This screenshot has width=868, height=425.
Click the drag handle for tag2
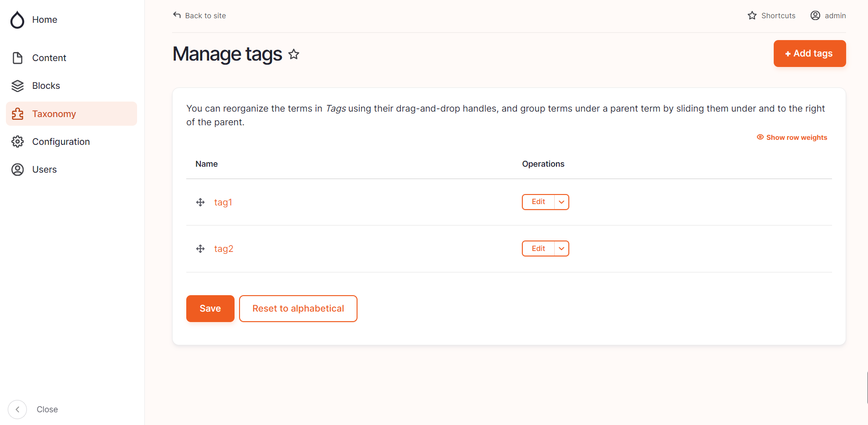click(200, 249)
